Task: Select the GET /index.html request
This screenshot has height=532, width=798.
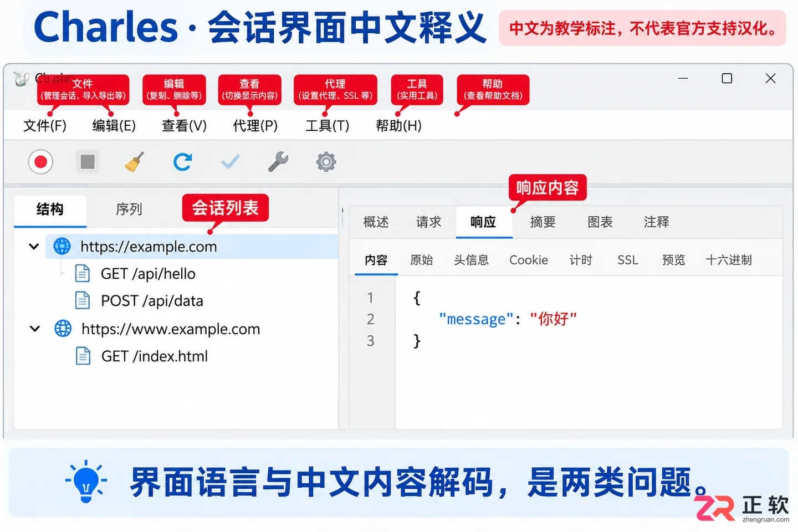Action: click(155, 356)
